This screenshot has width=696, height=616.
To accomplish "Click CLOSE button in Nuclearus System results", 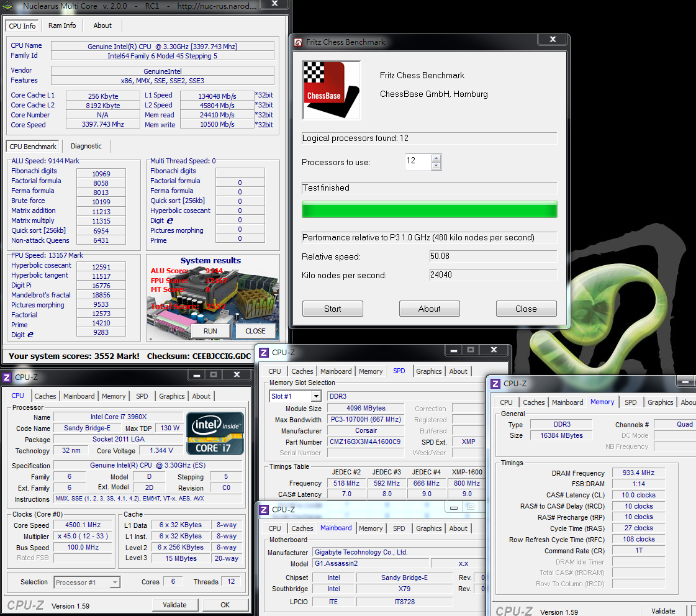I will [255, 331].
